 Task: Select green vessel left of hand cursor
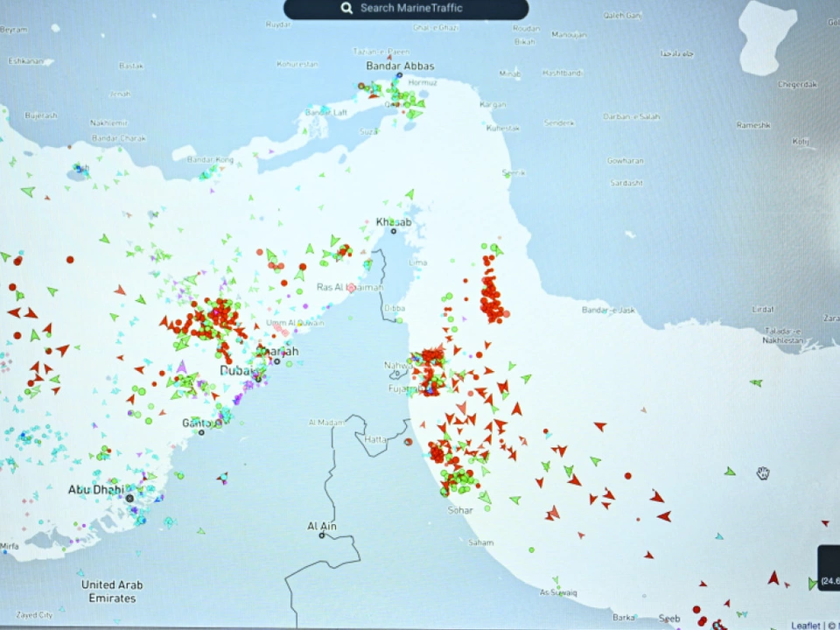(730, 472)
